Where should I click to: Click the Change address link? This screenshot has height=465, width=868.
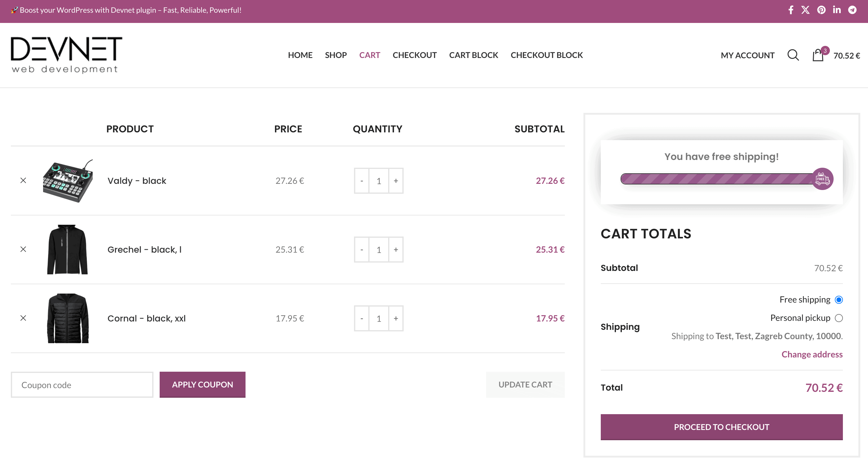click(812, 354)
